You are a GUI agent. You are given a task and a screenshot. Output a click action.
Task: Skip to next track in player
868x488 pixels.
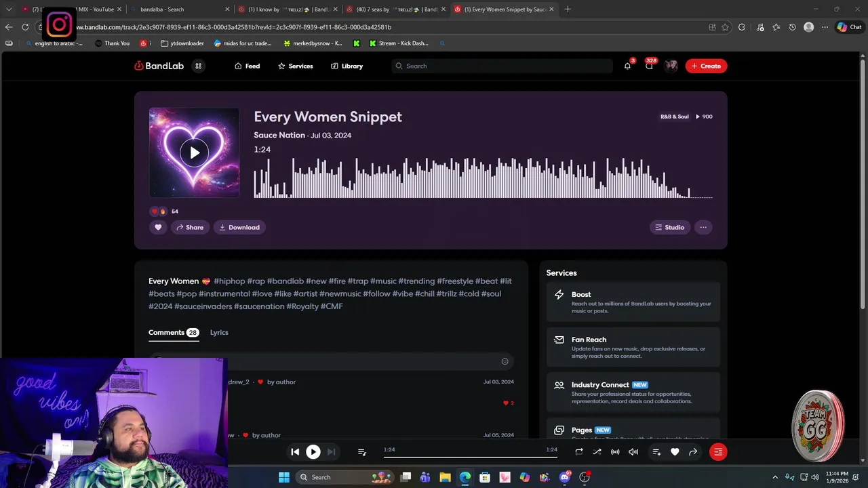point(331,451)
